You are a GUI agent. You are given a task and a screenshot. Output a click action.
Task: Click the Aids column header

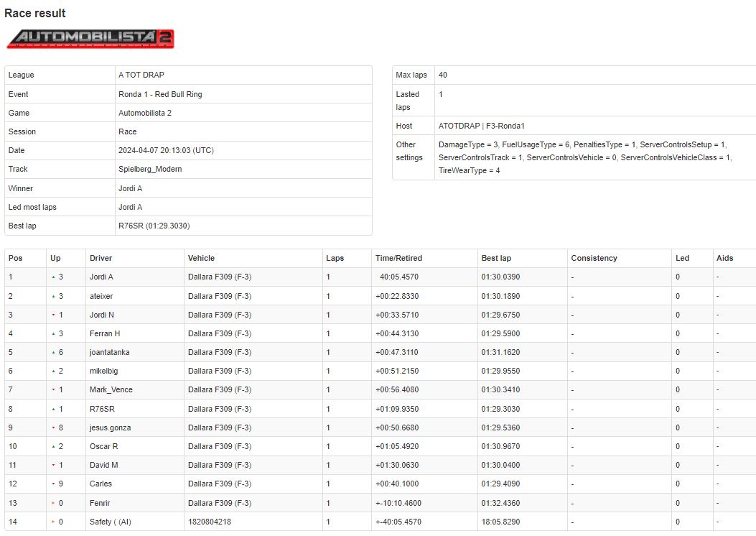point(724,258)
